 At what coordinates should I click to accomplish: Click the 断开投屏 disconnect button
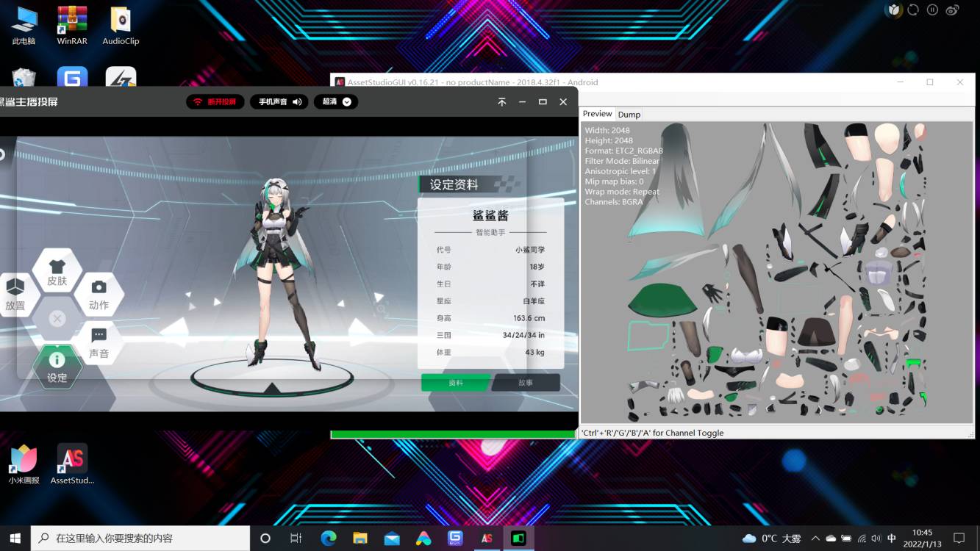pyautogui.click(x=215, y=102)
